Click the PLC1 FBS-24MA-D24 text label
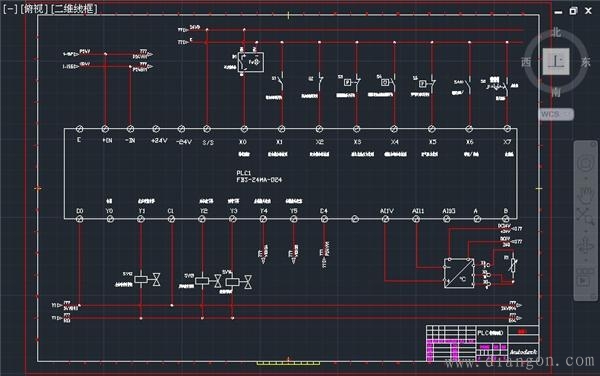 coord(259,176)
